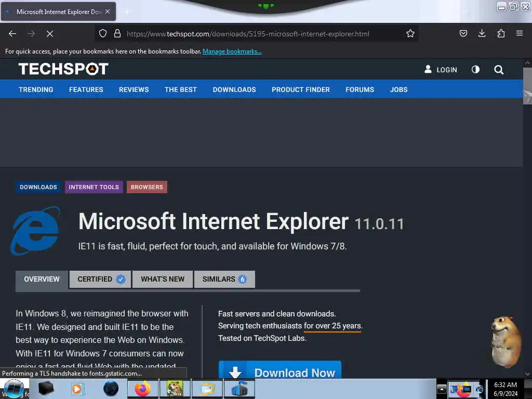Open the dark globe taskbar icon
532x399 pixels.
coord(111,389)
